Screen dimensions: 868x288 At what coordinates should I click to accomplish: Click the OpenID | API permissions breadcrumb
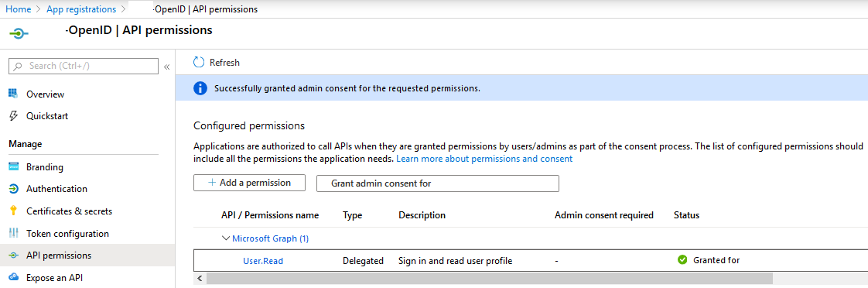coord(205,9)
